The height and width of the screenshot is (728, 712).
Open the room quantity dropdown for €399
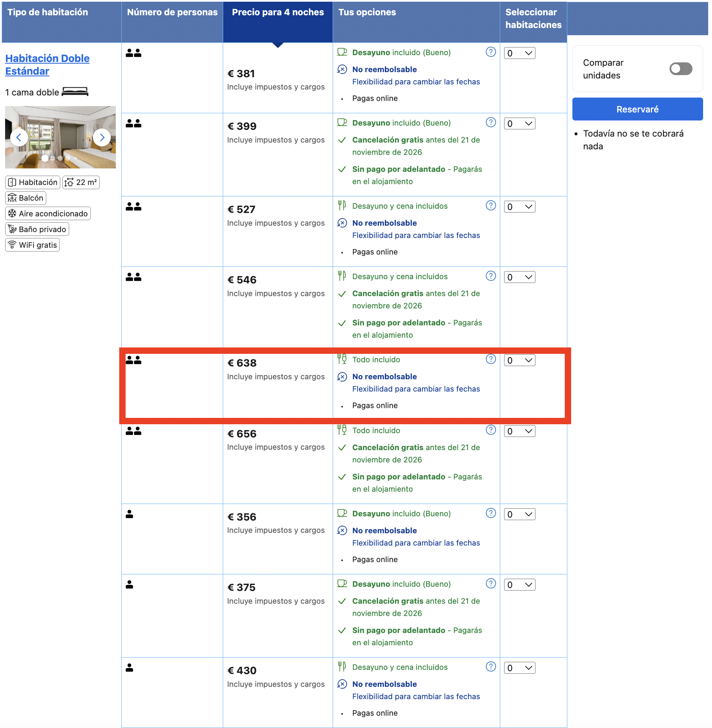[519, 124]
